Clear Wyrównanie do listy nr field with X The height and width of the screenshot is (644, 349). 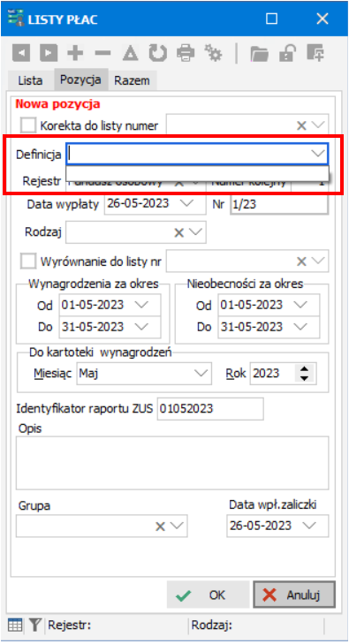pyautogui.click(x=301, y=261)
